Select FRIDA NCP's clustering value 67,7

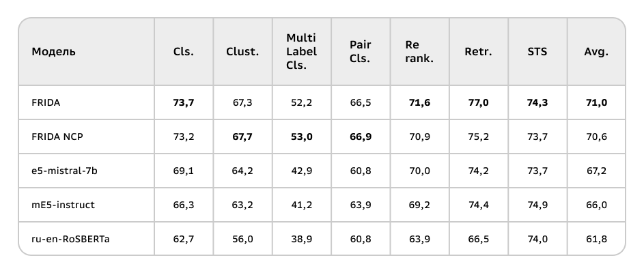click(242, 136)
